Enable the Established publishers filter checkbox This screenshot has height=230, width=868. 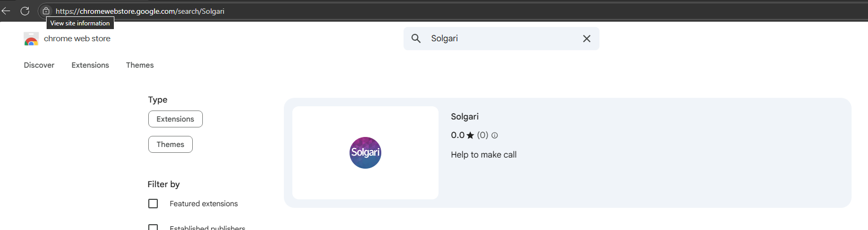click(x=153, y=227)
